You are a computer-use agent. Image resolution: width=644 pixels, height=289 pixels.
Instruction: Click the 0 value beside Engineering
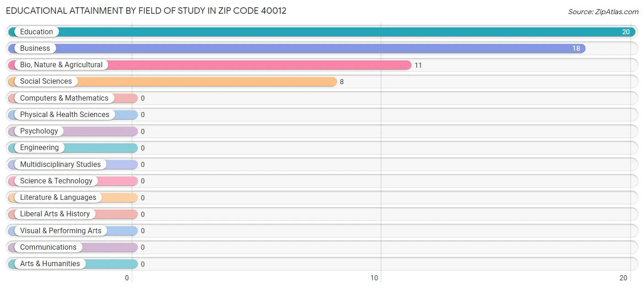[142, 148]
